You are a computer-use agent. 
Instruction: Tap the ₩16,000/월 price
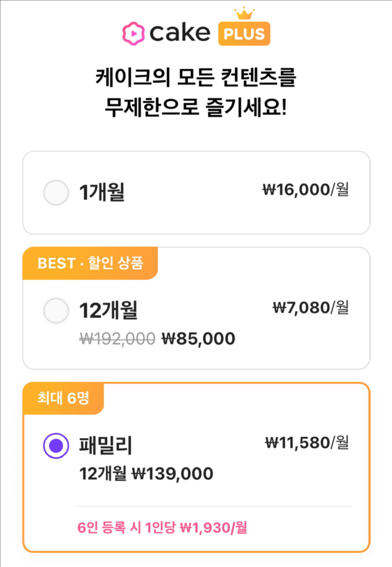tap(306, 190)
